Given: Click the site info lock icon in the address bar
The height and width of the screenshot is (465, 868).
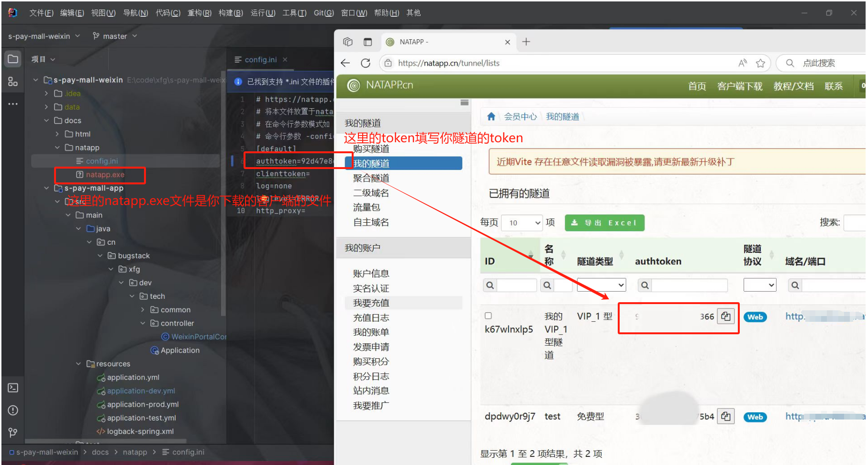Looking at the screenshot, I should 389,63.
